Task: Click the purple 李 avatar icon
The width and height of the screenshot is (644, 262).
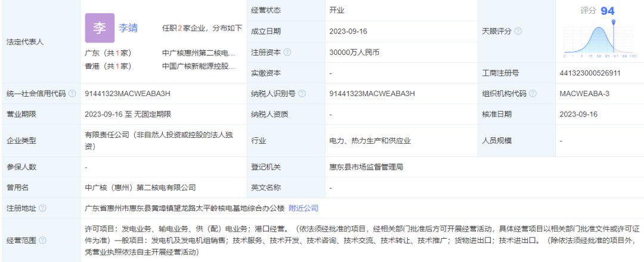Action: 100,28
